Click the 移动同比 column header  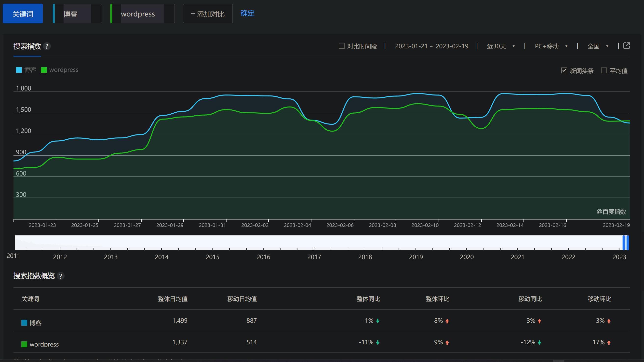[530, 299]
